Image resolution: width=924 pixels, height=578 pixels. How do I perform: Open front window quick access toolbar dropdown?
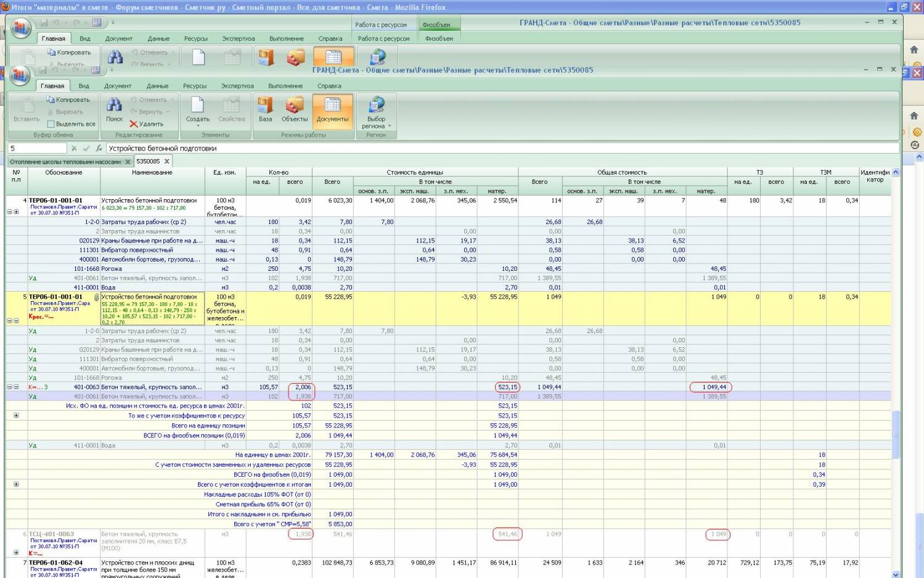[112, 70]
